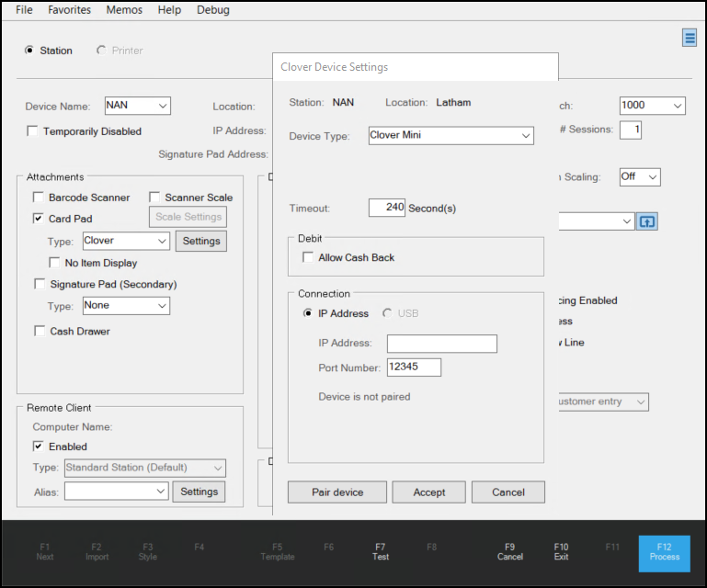Enable Signature Pad (Secondary) checkbox
The width and height of the screenshot is (707, 588).
click(x=40, y=284)
